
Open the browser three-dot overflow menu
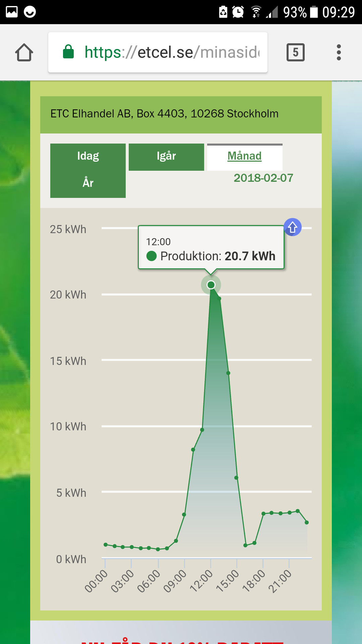[339, 52]
